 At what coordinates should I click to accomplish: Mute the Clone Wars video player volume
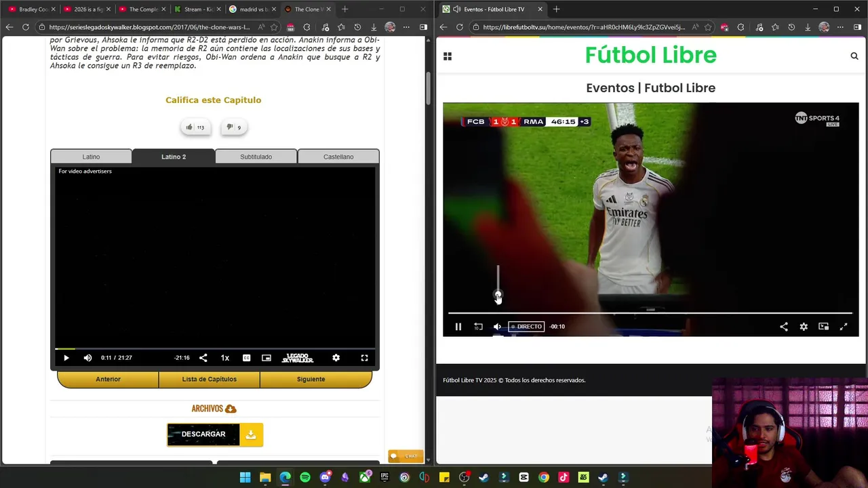pyautogui.click(x=87, y=358)
